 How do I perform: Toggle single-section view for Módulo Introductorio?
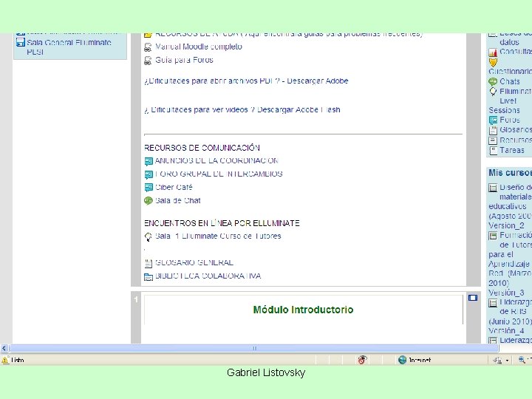473,298
